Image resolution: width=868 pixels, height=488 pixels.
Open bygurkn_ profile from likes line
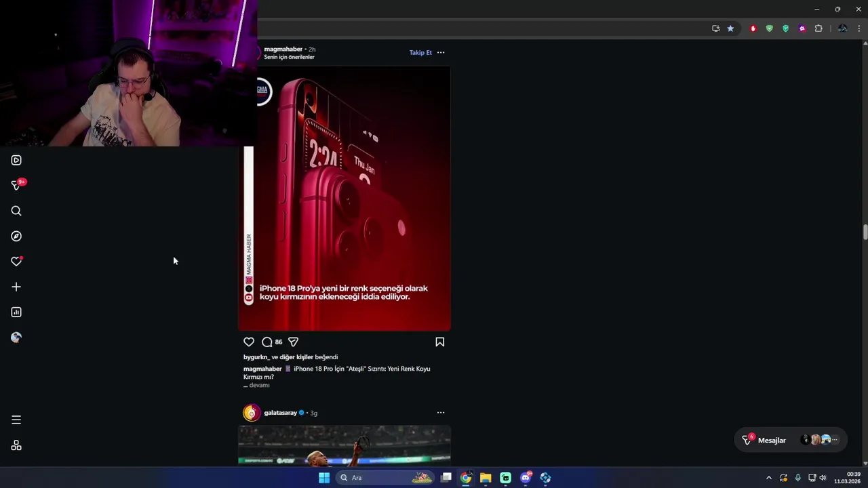coord(256,357)
